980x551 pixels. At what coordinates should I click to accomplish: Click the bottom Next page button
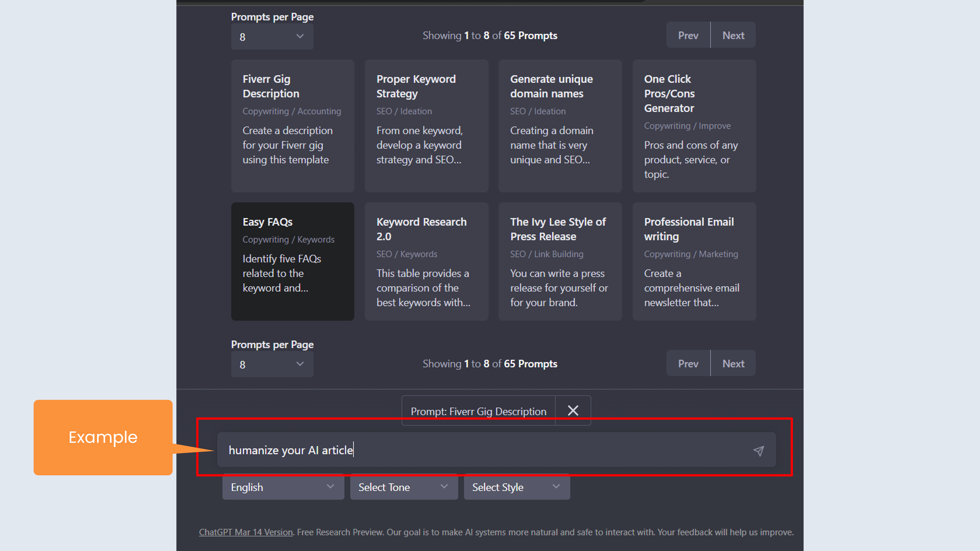[x=733, y=364]
